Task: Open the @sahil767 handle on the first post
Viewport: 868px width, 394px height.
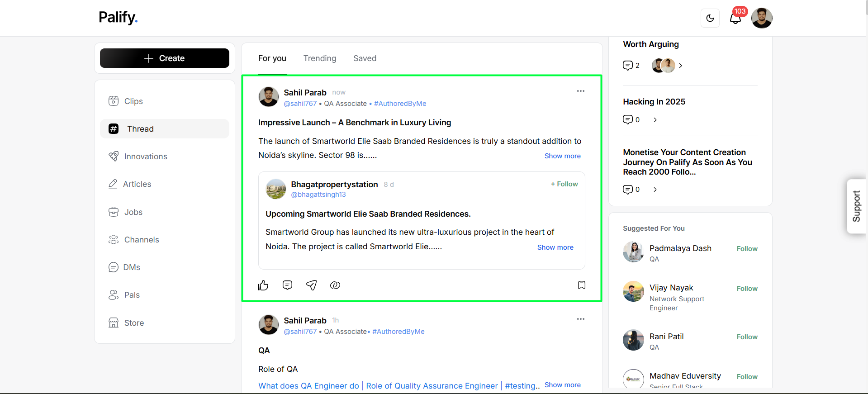Action: [300, 104]
